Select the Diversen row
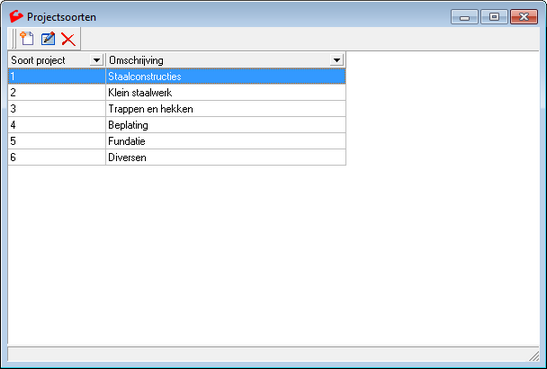This screenshot has width=547, height=369. 177,157
